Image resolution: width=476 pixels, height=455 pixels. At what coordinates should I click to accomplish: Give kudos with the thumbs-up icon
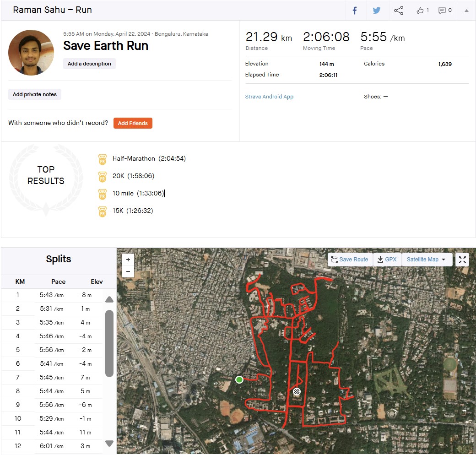[x=420, y=11]
